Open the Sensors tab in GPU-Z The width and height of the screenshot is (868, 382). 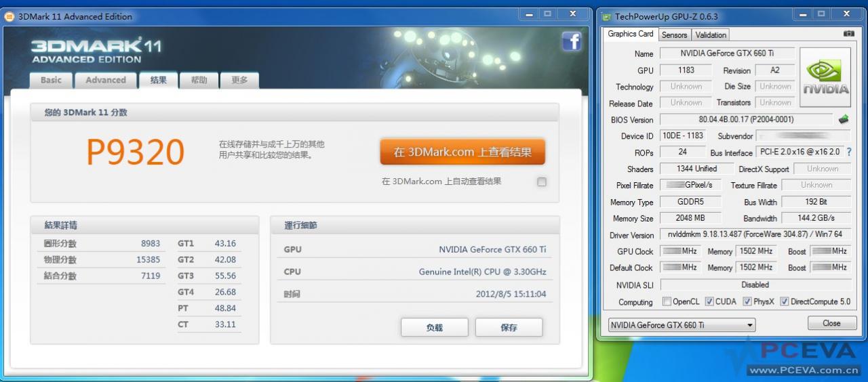click(x=674, y=35)
